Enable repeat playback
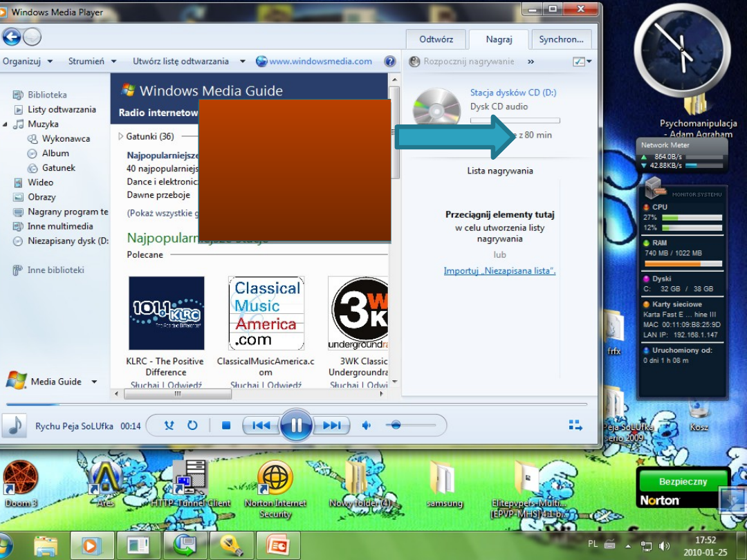The width and height of the screenshot is (747, 560). (x=193, y=425)
